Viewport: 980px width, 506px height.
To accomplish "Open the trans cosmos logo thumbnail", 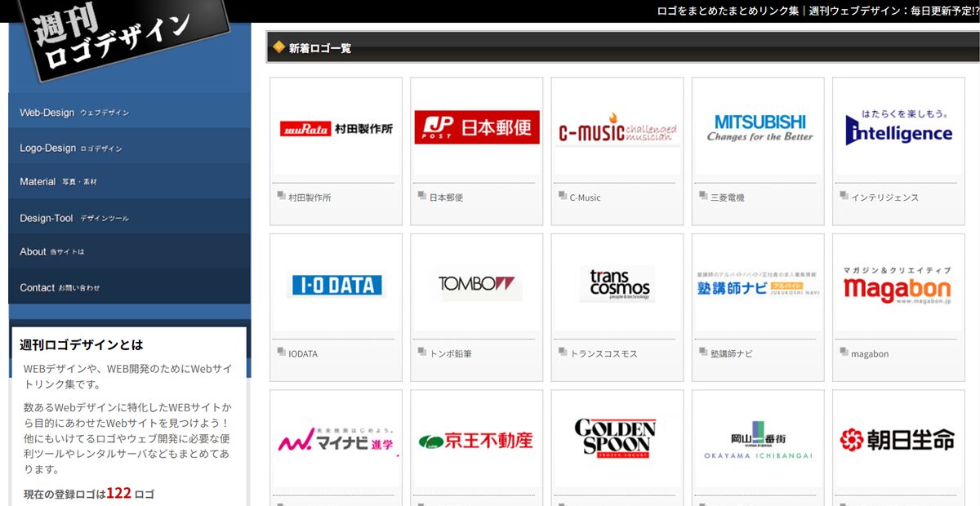I will click(x=617, y=285).
